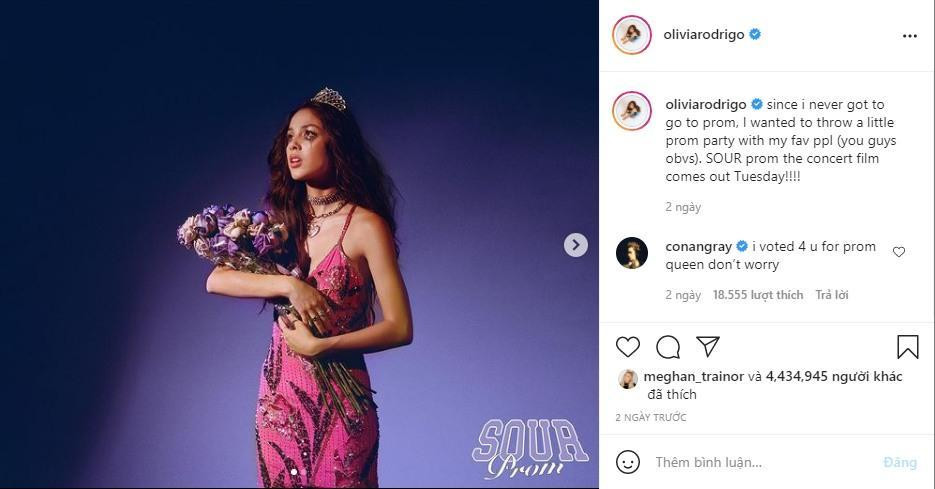Click the oliviarodrigo avatar beside caption

click(632, 110)
